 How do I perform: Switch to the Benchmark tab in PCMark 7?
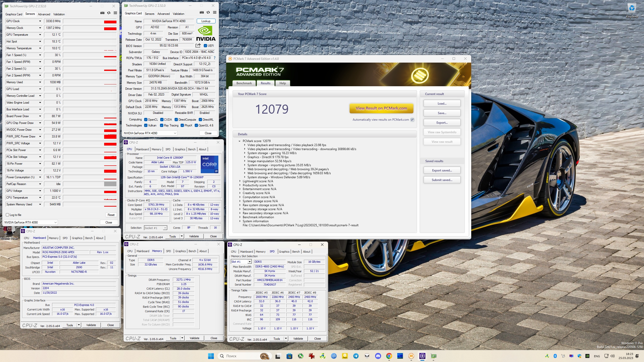[244, 83]
